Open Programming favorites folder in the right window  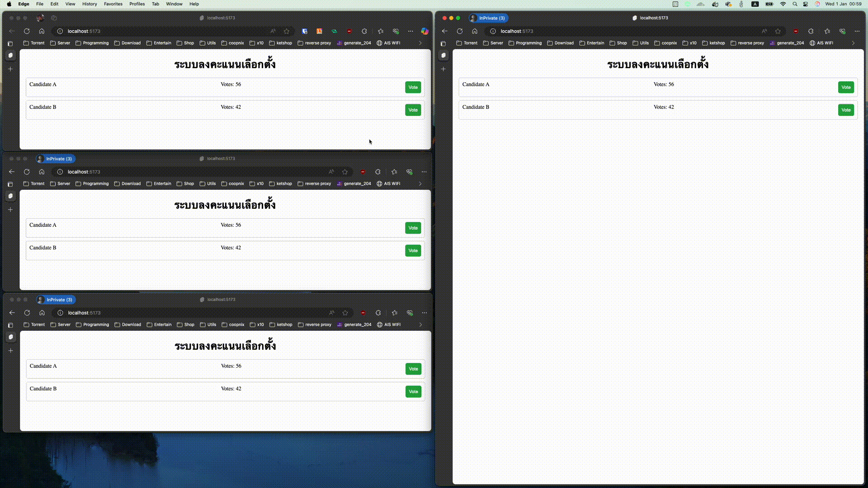click(x=525, y=43)
